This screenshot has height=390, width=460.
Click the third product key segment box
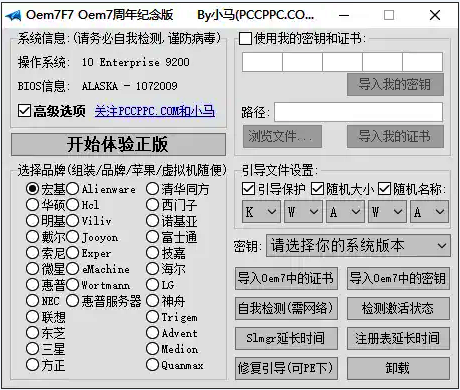click(342, 62)
